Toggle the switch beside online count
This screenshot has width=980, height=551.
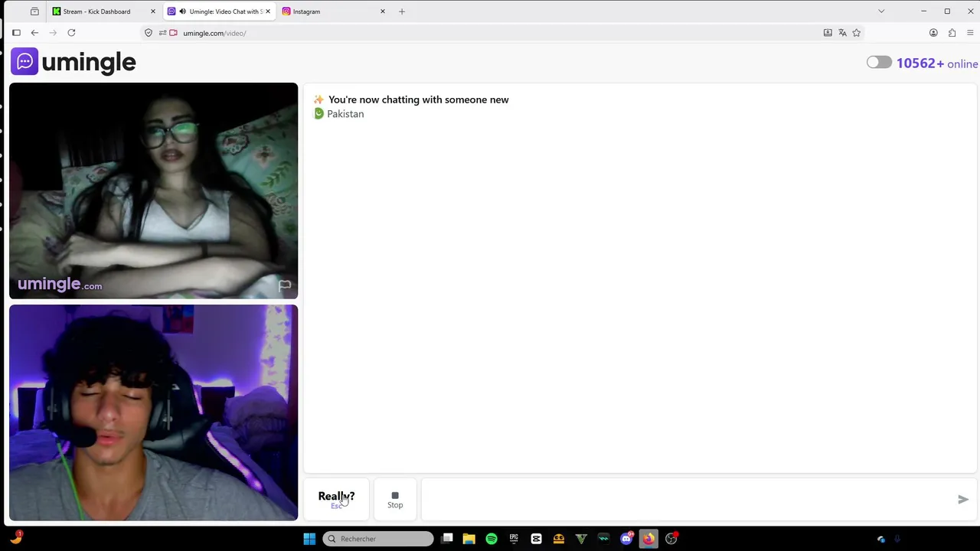point(879,63)
